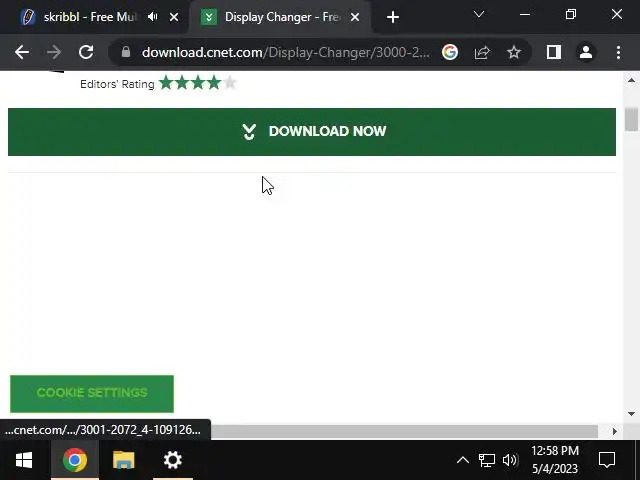
Task: Click the horizontal scrollbar right arrow
Action: [x=615, y=431]
